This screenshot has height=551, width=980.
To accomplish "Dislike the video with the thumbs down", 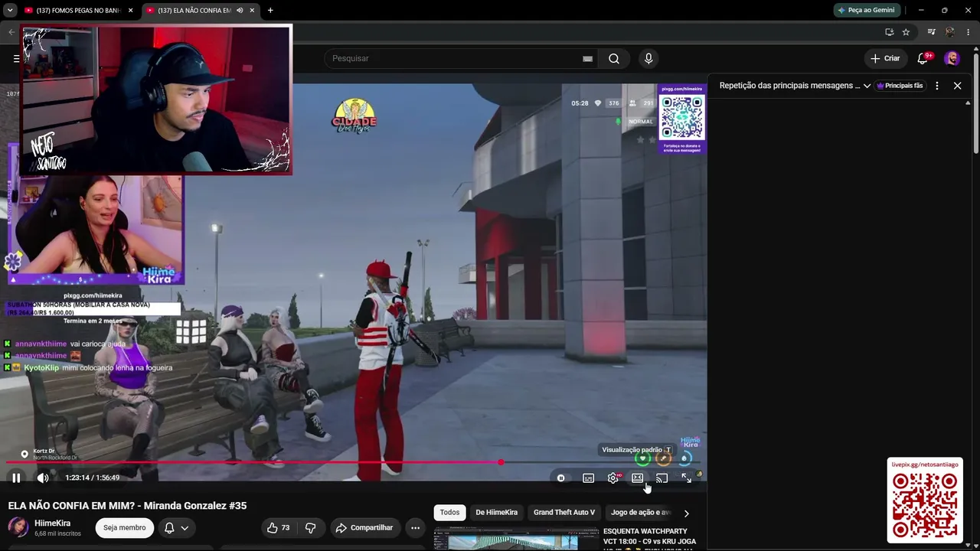I will click(310, 527).
